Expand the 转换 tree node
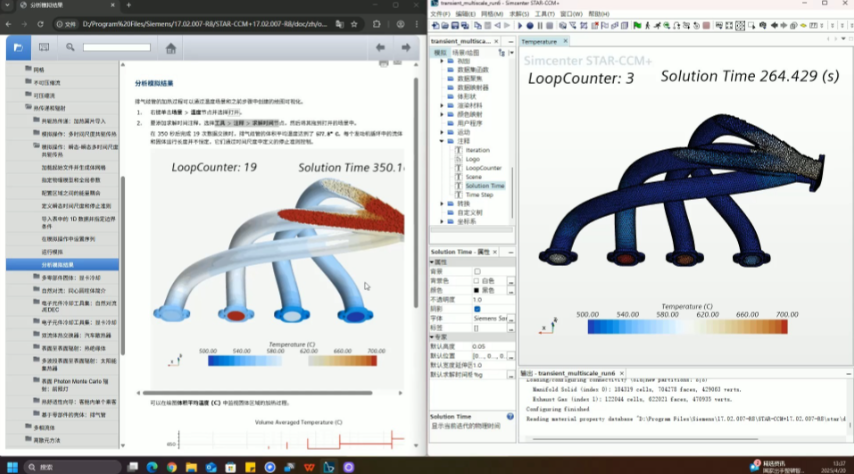854x474 pixels. 443,203
